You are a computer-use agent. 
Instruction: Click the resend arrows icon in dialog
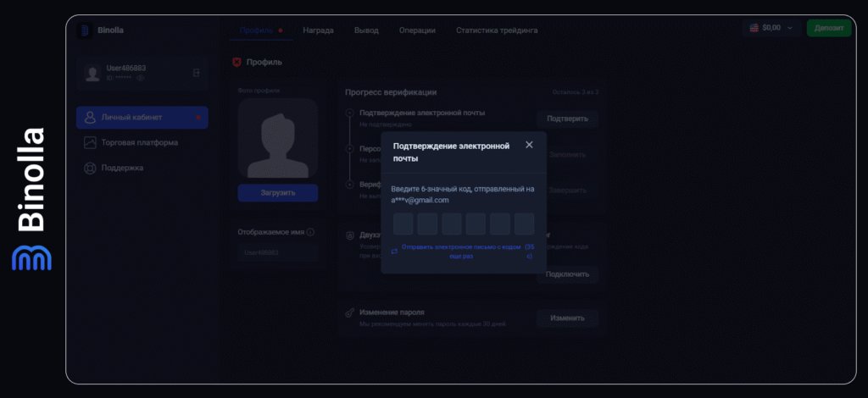click(394, 252)
